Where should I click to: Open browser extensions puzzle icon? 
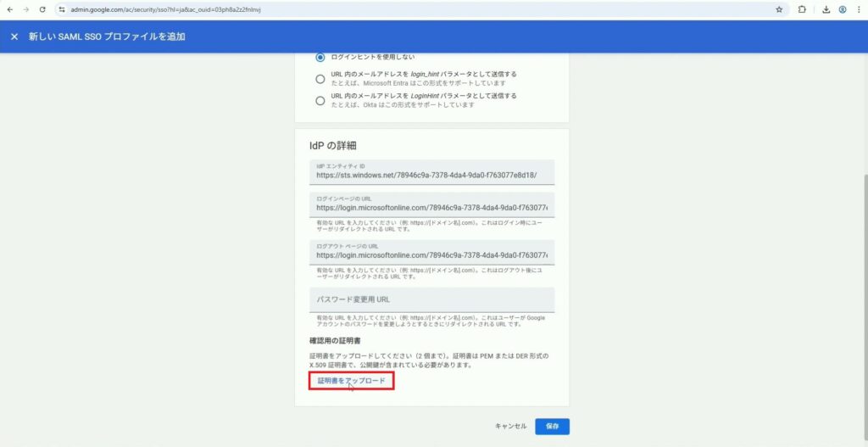click(802, 9)
